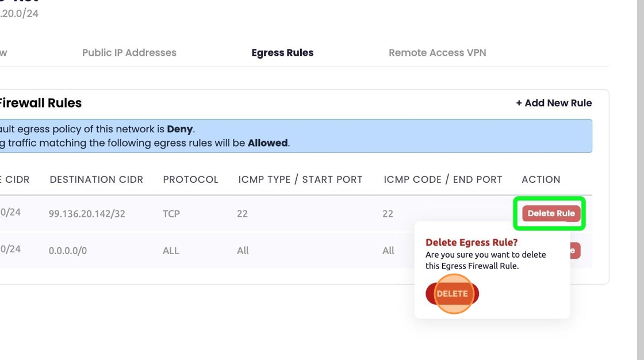Switch to the Egress Rules tab
The image size is (644, 360).
pyautogui.click(x=282, y=52)
